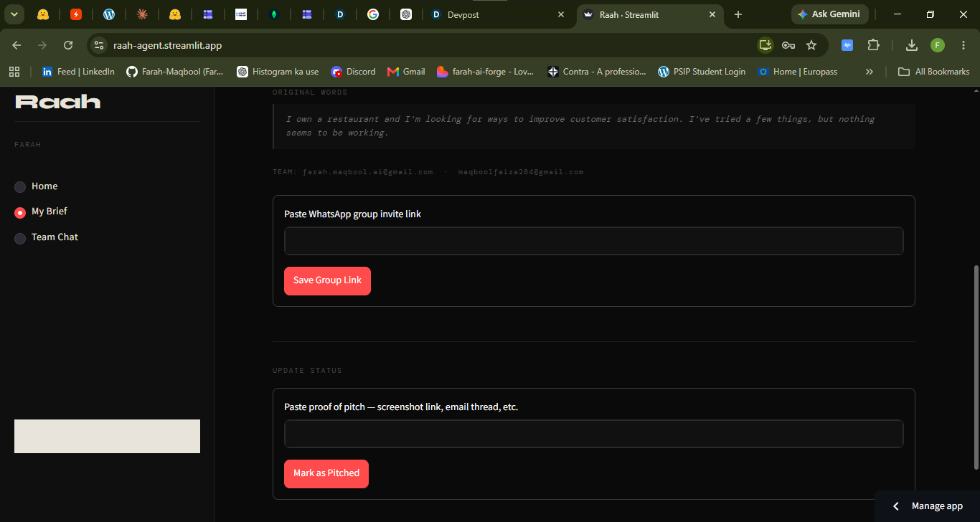
Task: Reload the current page
Action: [x=68, y=45]
